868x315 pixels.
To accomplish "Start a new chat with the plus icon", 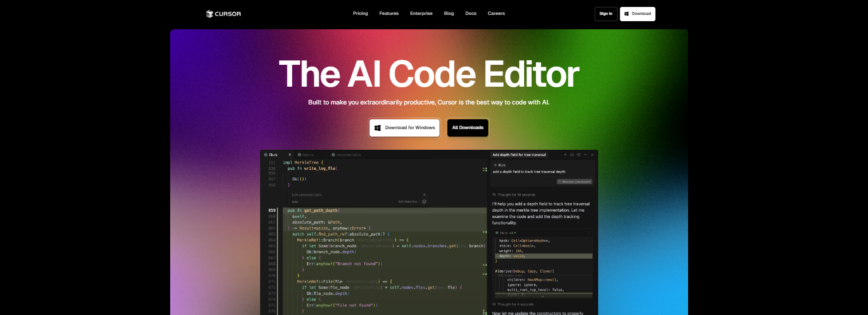I will [x=565, y=155].
